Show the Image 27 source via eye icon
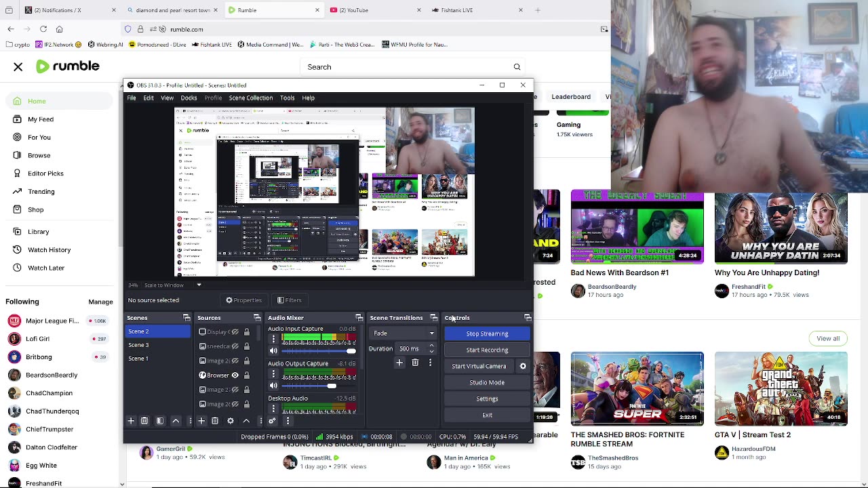This screenshot has height=488, width=868. point(235,390)
